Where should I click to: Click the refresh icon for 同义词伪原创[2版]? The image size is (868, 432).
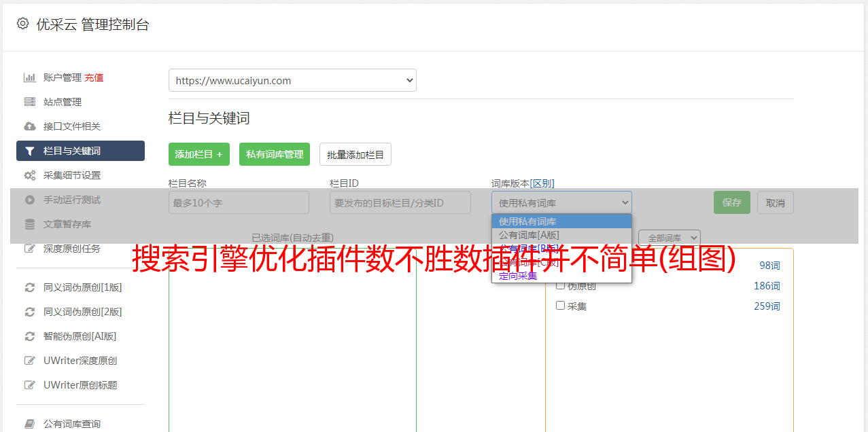(29, 312)
